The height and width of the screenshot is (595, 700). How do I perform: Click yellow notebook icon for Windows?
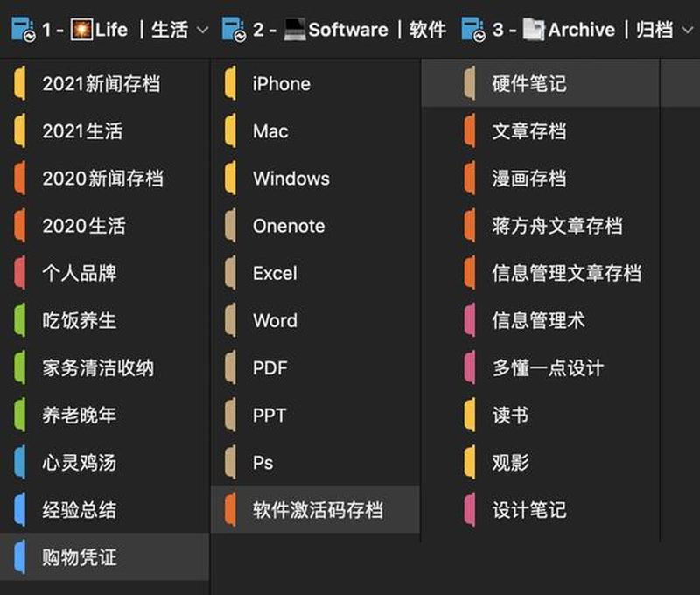coord(230,178)
